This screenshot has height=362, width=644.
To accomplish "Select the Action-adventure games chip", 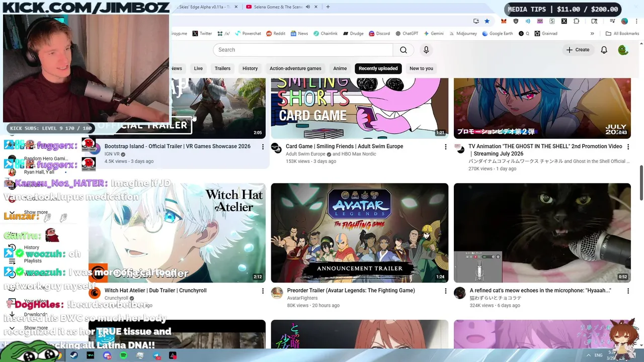I will tap(295, 68).
